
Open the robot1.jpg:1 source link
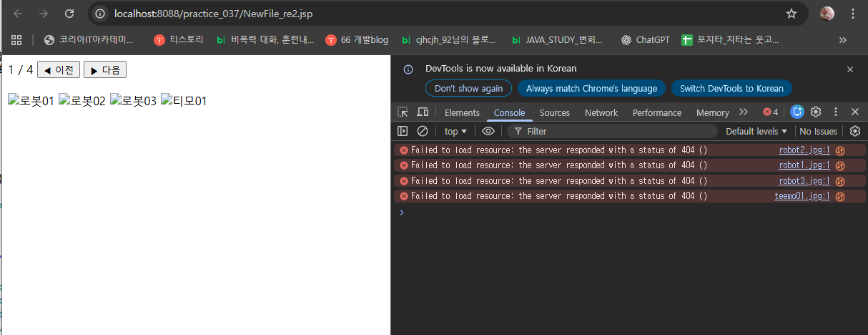[x=804, y=165]
